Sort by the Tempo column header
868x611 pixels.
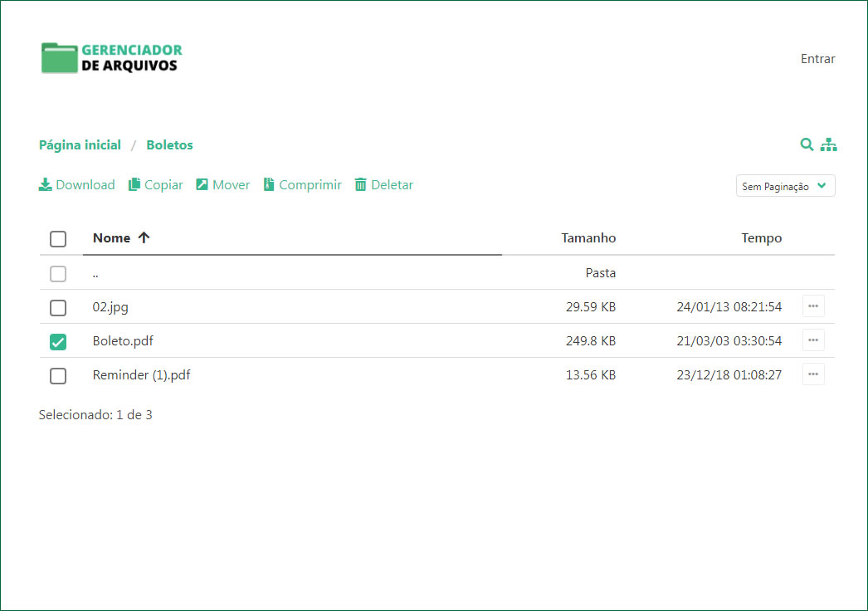point(761,238)
